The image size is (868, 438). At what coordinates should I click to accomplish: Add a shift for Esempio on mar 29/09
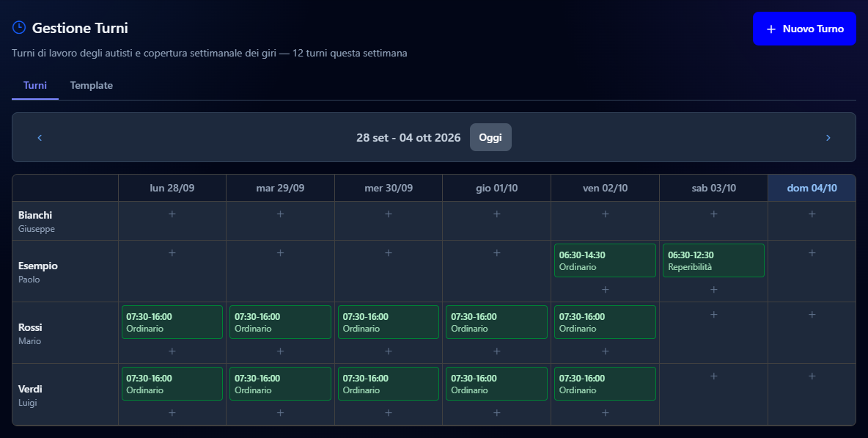[x=280, y=253]
